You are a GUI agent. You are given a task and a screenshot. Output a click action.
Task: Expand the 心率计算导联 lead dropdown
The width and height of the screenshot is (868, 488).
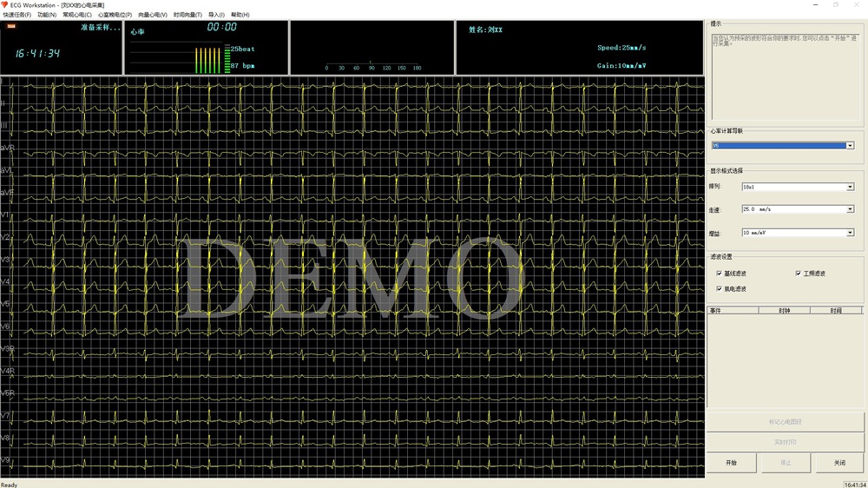coord(850,146)
